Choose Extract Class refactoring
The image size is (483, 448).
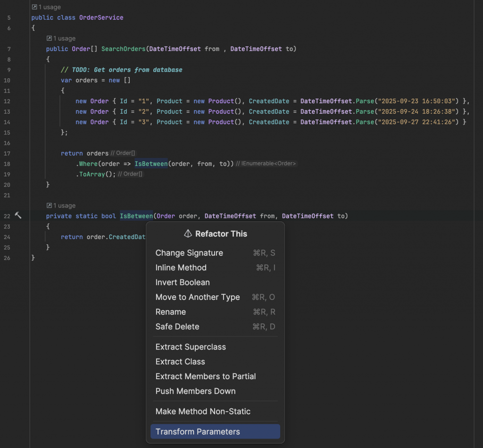coord(215,362)
